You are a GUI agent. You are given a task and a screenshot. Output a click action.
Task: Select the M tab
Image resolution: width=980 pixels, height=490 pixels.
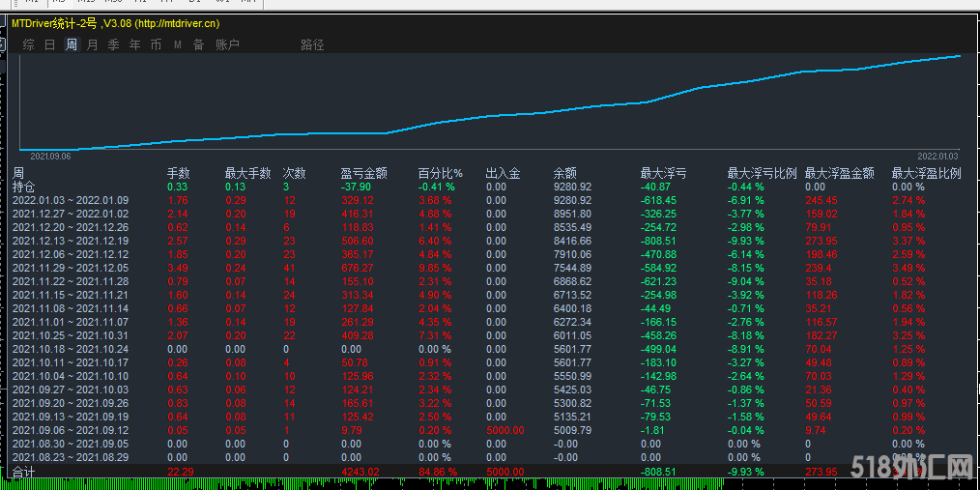(x=178, y=44)
